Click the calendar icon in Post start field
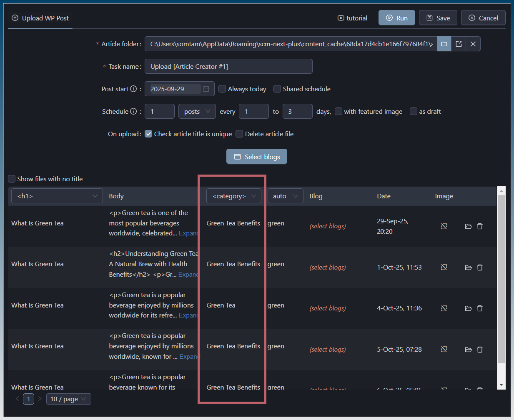Viewport: 514px width, 420px height. 206,89
